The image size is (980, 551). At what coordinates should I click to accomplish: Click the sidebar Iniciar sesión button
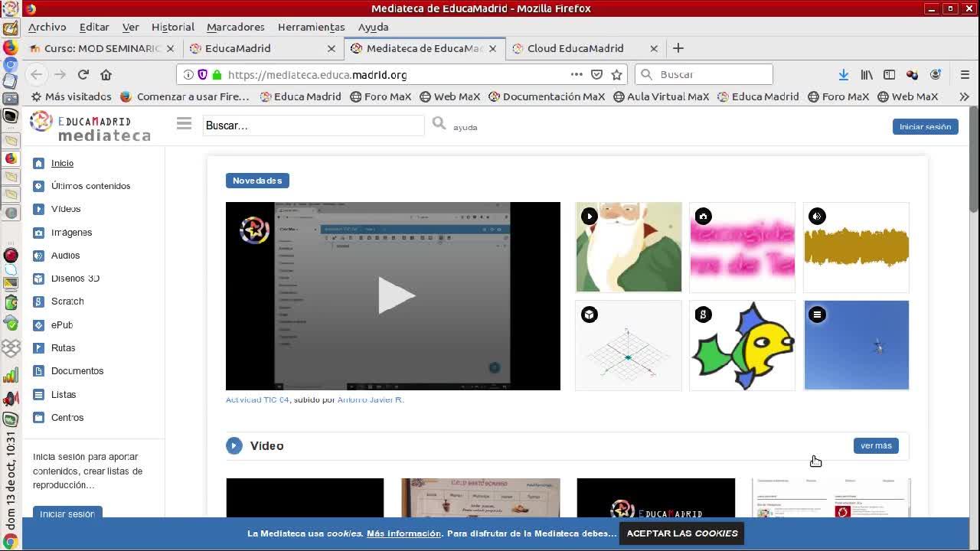pos(67,514)
